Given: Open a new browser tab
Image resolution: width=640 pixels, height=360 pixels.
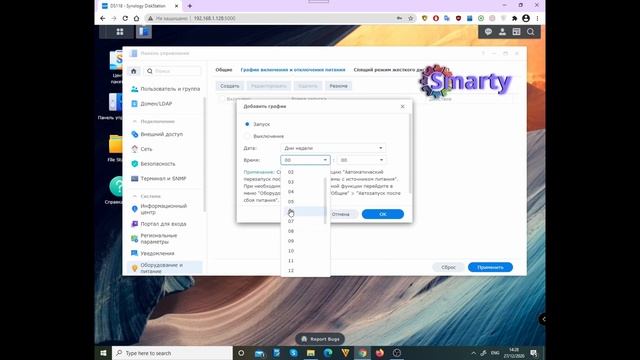Looking at the screenshot, I should click(x=190, y=6).
